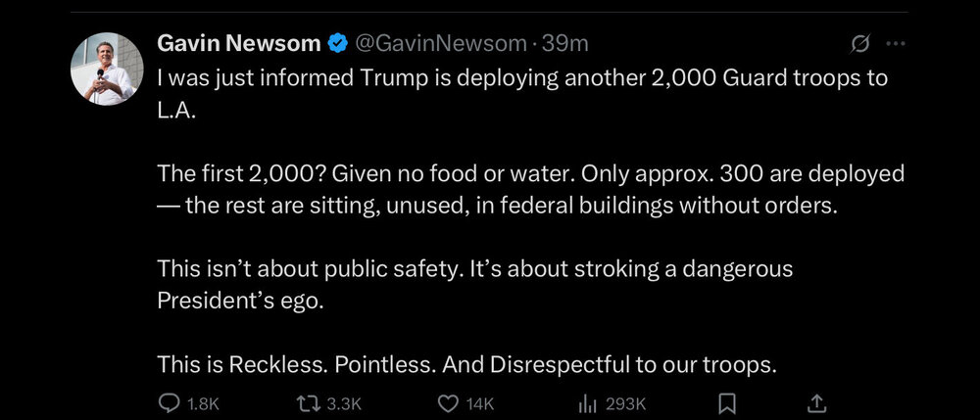980x420 pixels.
Task: Open the share menu with the upload arrow icon
Action: pyautogui.click(x=815, y=403)
